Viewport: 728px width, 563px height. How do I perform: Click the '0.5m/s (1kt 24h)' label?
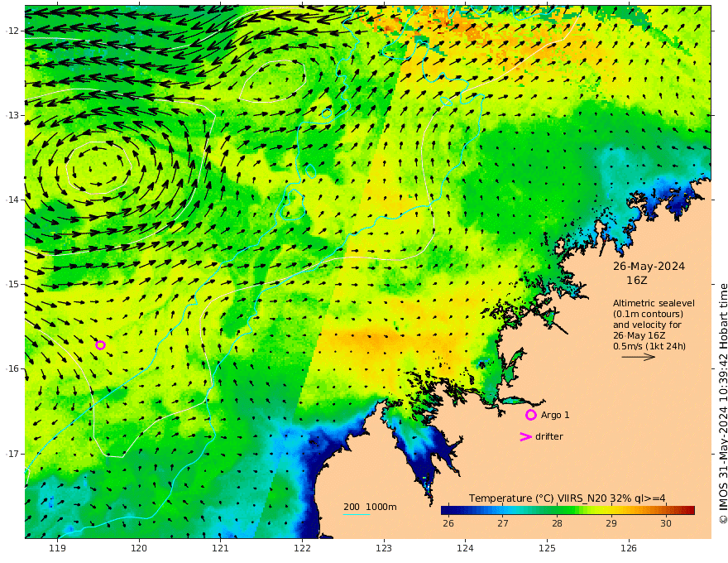649,346
